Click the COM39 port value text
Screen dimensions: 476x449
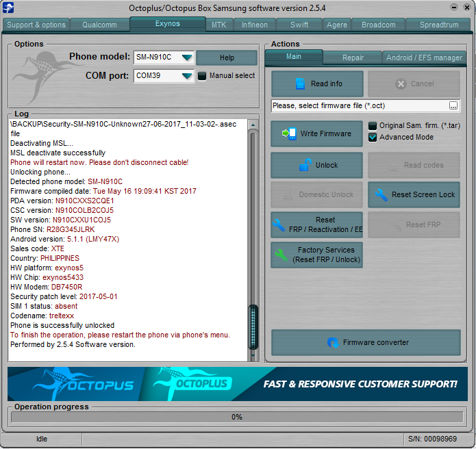[148, 75]
